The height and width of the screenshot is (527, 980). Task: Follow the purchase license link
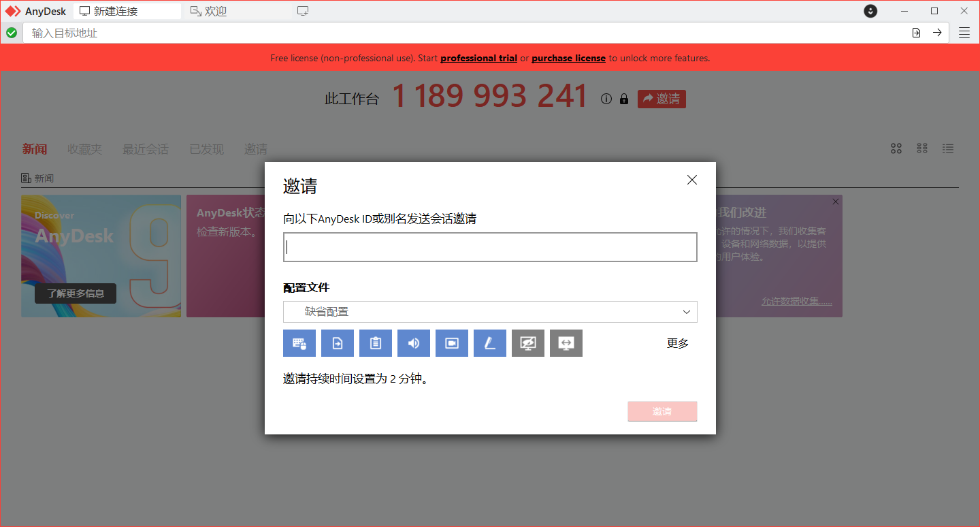[568, 58]
